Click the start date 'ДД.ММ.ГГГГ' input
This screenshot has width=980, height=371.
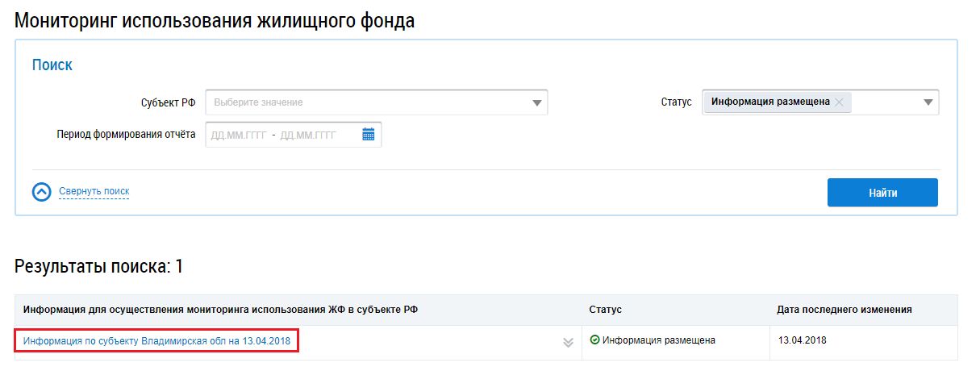coord(239,135)
